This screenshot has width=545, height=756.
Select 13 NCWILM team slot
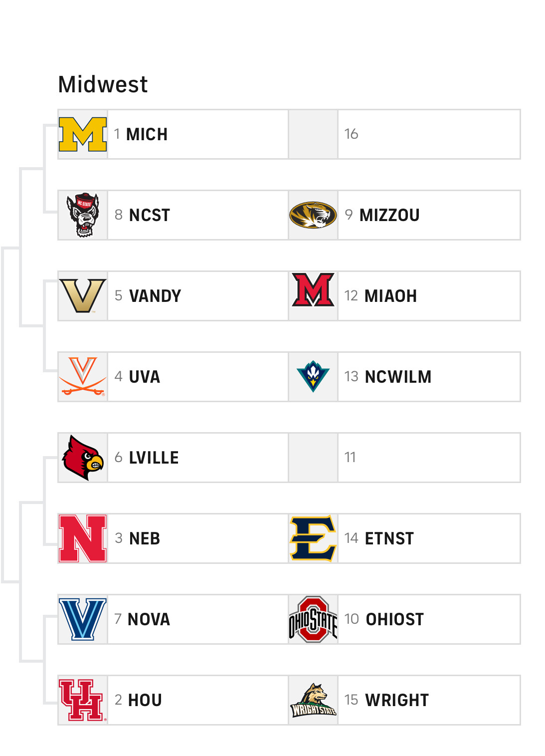pyautogui.click(x=429, y=377)
